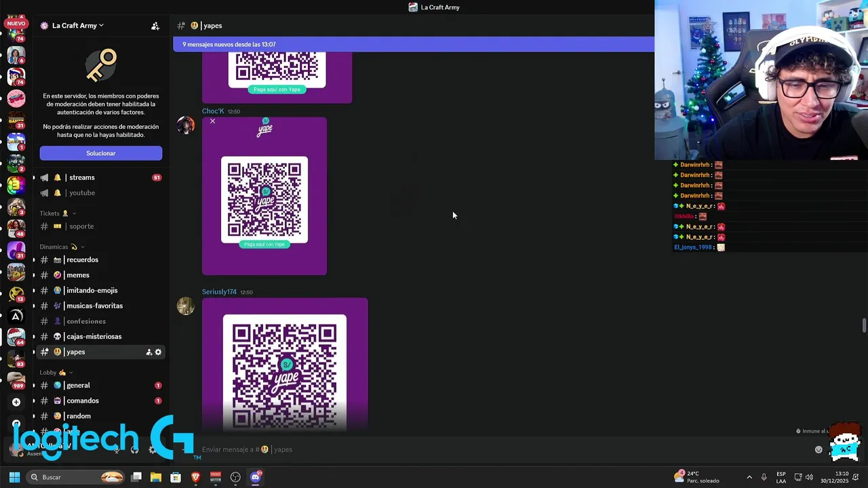Open the imitando-emojis channel
The image size is (868, 488).
100,290
